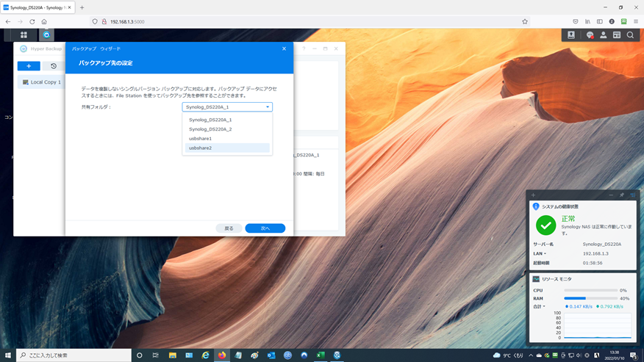Open the Firefox account icon
This screenshot has height=362, width=644.
pyautogui.click(x=612, y=22)
